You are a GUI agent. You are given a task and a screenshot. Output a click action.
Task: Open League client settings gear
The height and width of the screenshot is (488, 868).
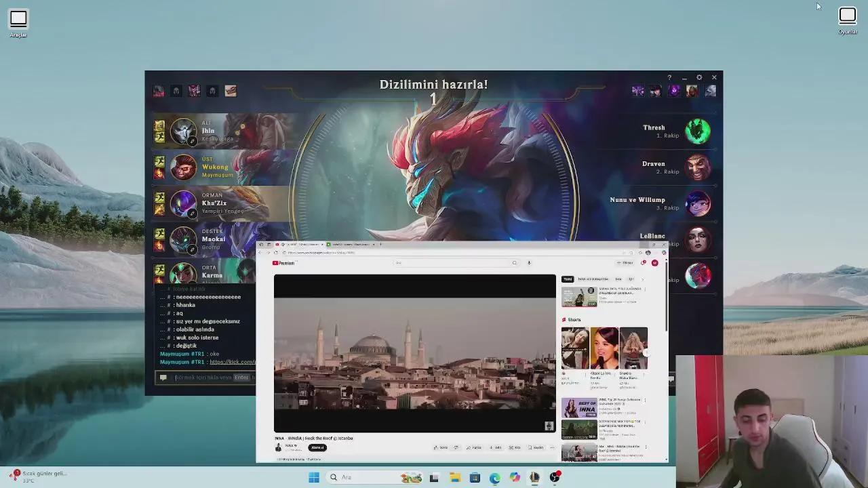point(699,78)
